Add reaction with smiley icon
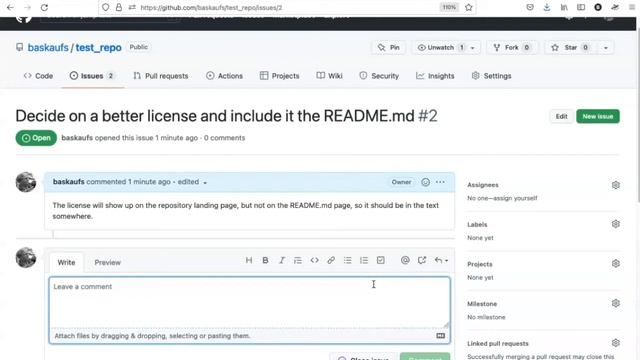 [x=425, y=182]
